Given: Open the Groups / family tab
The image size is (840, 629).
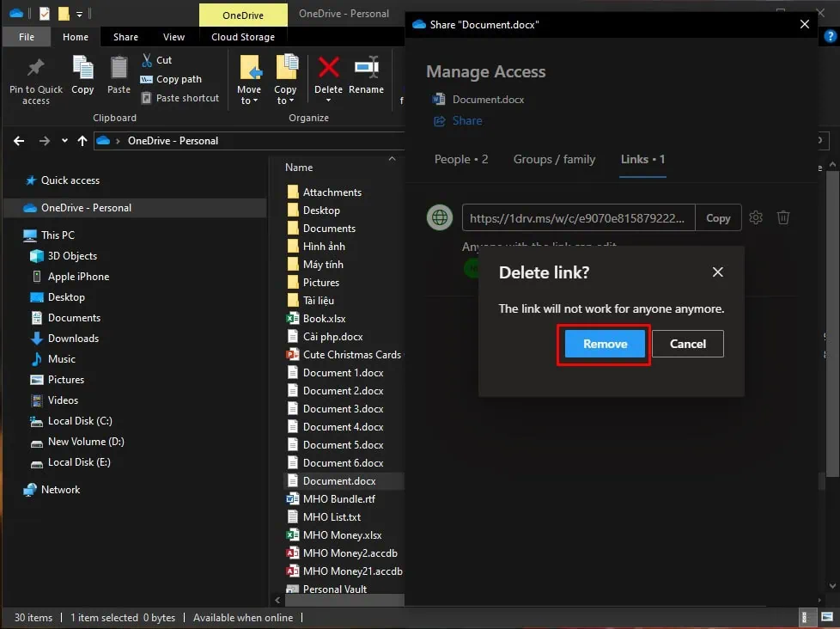Looking at the screenshot, I should pos(554,159).
